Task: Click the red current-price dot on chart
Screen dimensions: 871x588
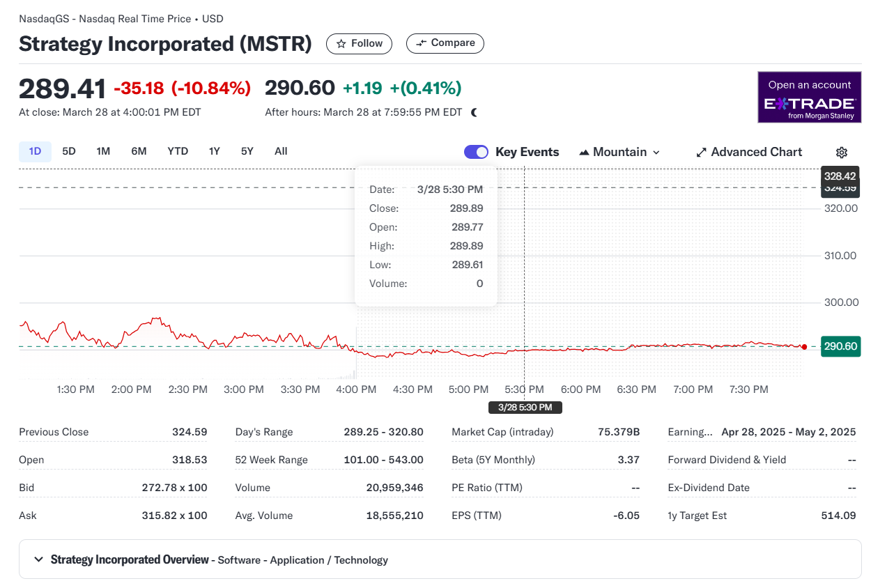Action: click(x=804, y=347)
